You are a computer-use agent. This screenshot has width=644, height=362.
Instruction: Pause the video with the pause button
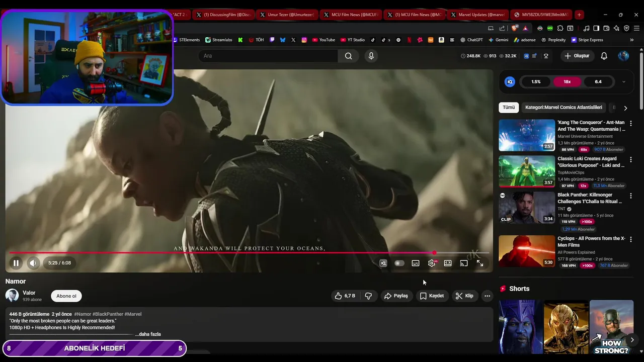click(x=16, y=263)
